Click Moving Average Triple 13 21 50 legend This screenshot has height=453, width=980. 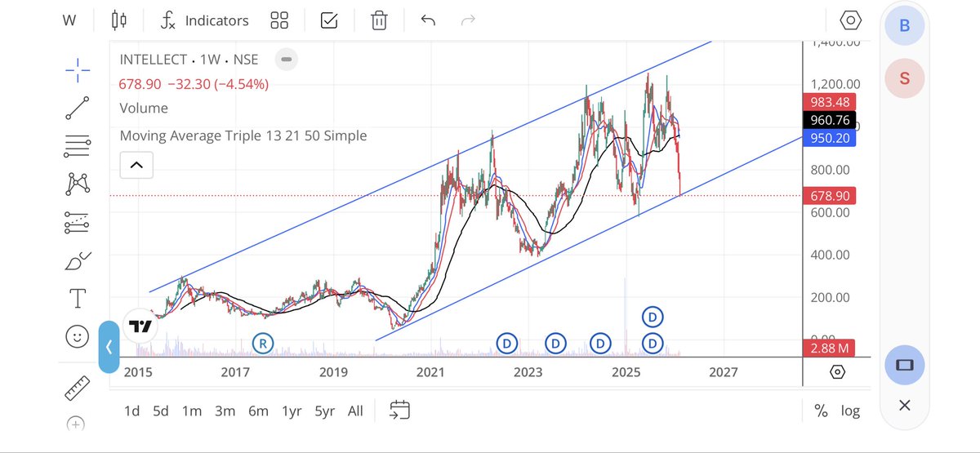pyautogui.click(x=243, y=135)
